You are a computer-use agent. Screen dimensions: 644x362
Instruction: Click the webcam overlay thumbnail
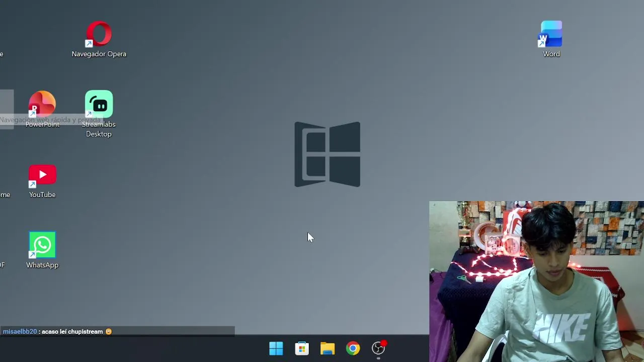pyautogui.click(x=536, y=282)
